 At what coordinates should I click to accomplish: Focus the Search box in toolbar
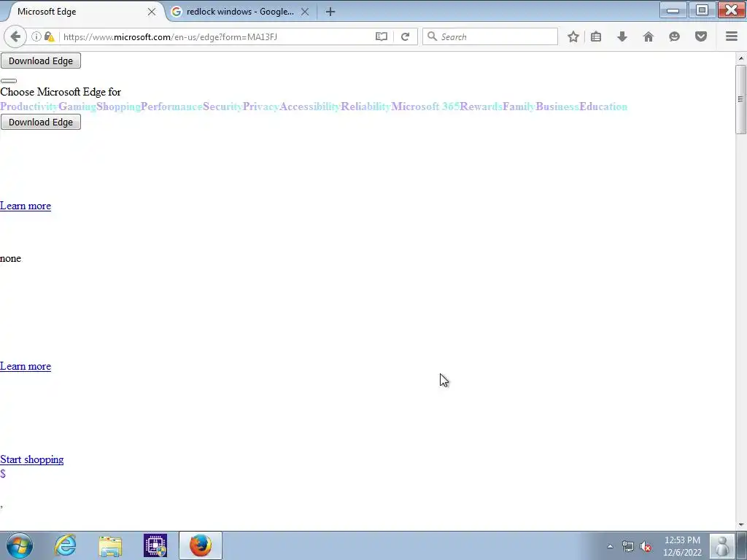tap(489, 36)
